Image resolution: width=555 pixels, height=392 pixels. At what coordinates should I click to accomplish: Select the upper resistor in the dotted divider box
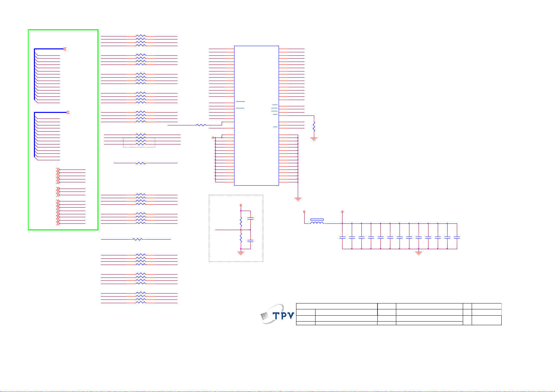tap(241, 222)
